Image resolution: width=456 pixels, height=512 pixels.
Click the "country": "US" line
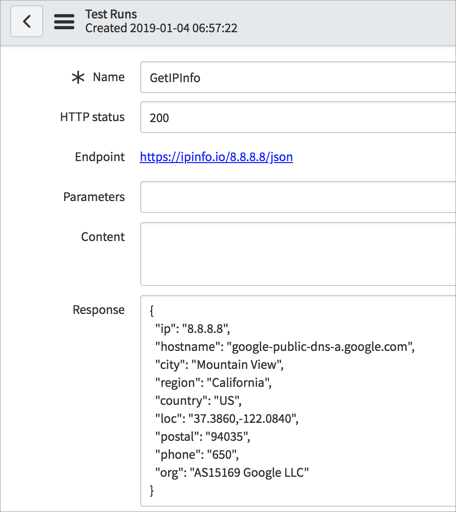(x=198, y=401)
